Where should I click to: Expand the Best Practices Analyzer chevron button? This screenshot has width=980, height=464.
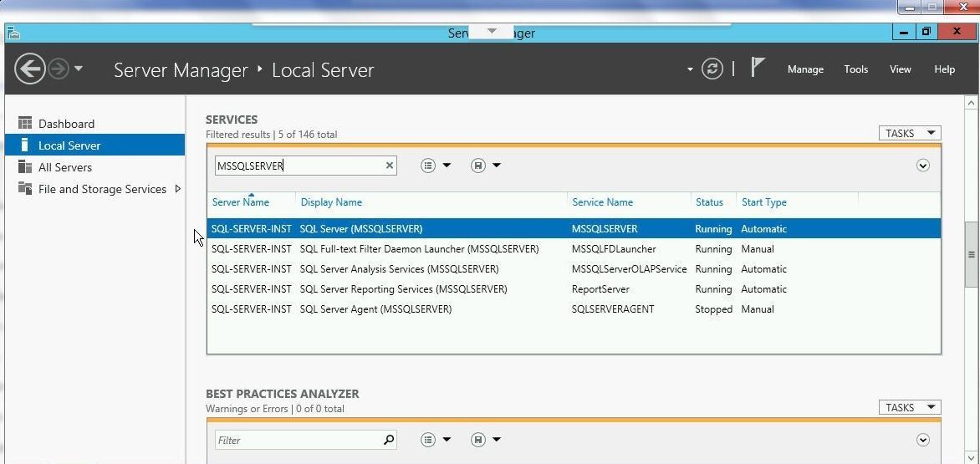tap(922, 440)
